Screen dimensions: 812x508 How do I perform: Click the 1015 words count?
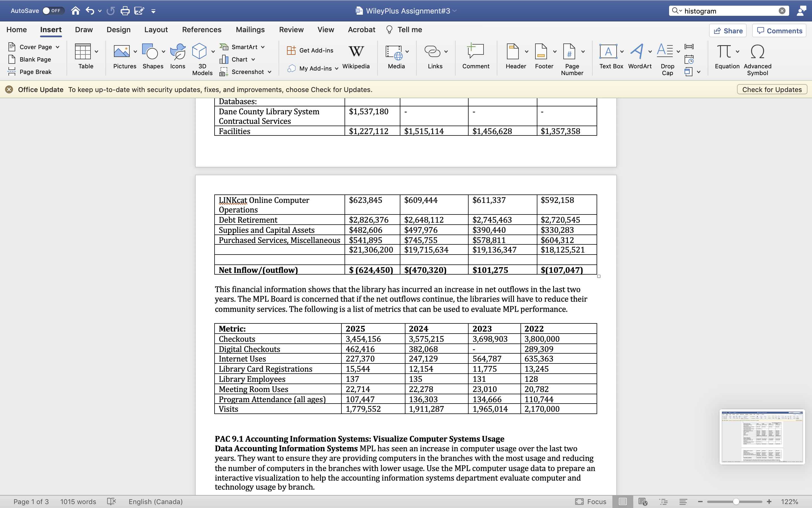click(78, 501)
